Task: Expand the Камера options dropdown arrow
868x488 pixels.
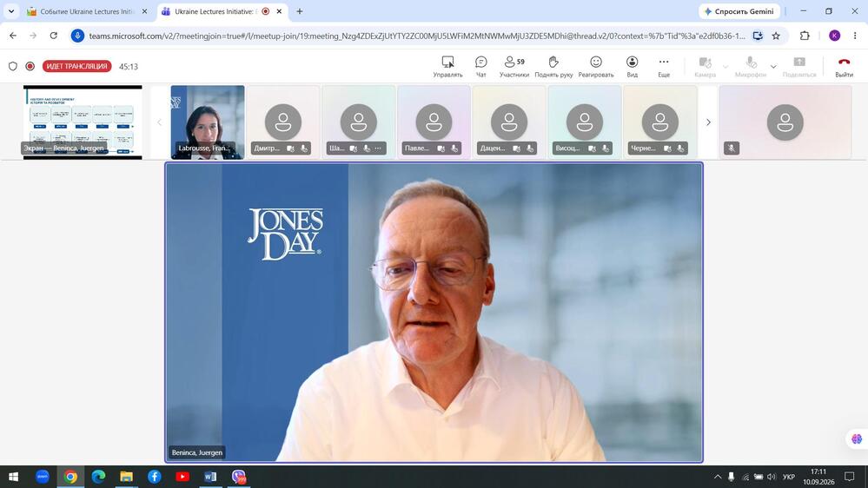Action: click(x=726, y=67)
